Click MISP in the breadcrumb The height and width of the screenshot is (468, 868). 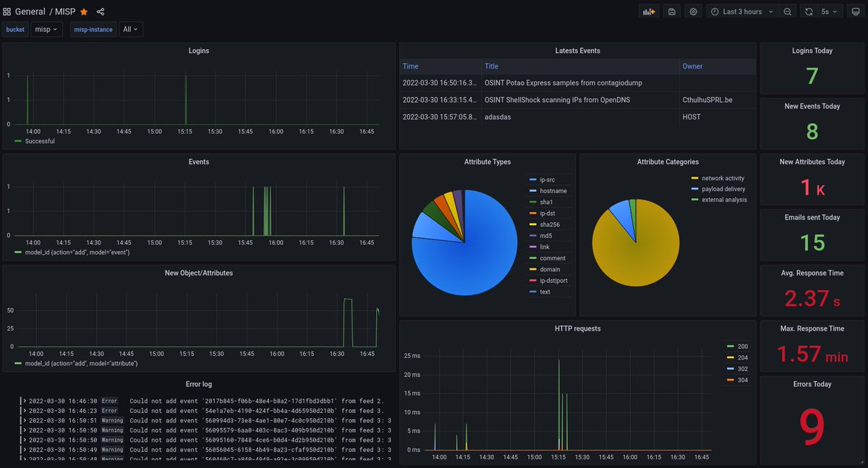[65, 12]
